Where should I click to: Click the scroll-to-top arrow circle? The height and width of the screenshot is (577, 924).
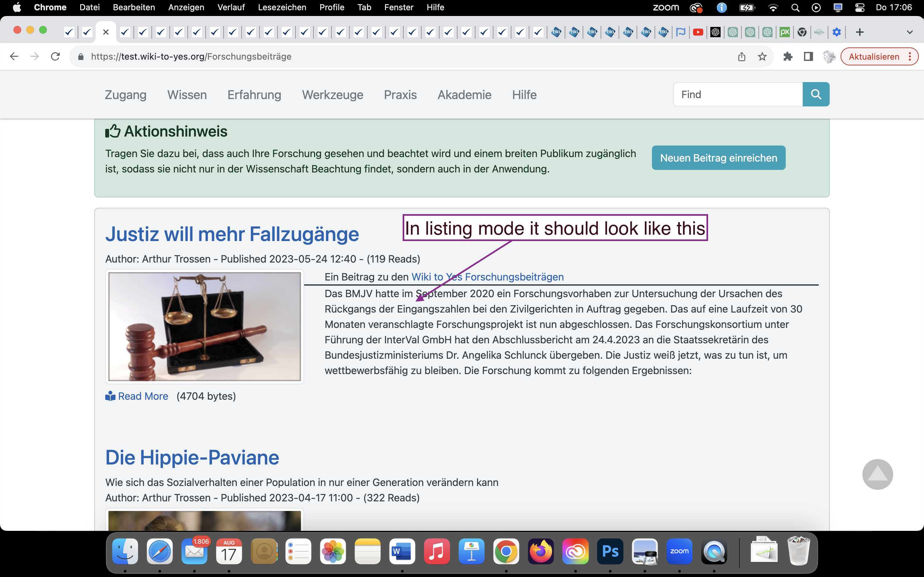tap(877, 474)
